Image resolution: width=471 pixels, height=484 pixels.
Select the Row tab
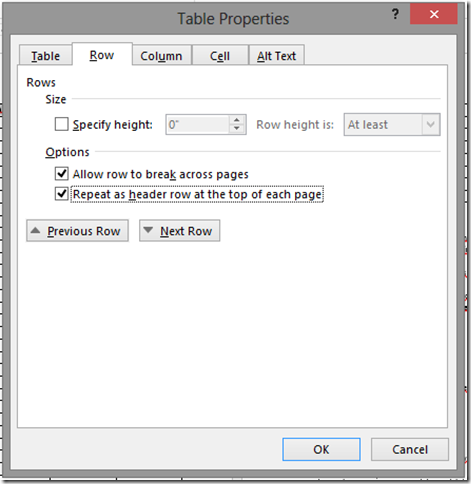(102, 54)
